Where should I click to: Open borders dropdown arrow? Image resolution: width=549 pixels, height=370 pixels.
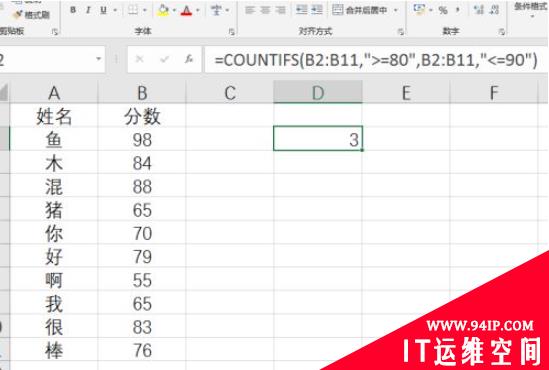[x=145, y=11]
